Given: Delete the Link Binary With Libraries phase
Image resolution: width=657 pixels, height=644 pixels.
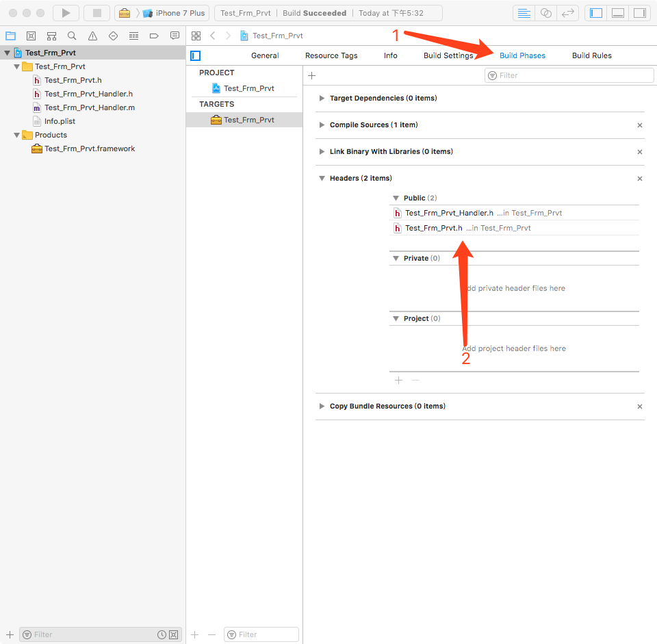Looking at the screenshot, I should click(640, 152).
